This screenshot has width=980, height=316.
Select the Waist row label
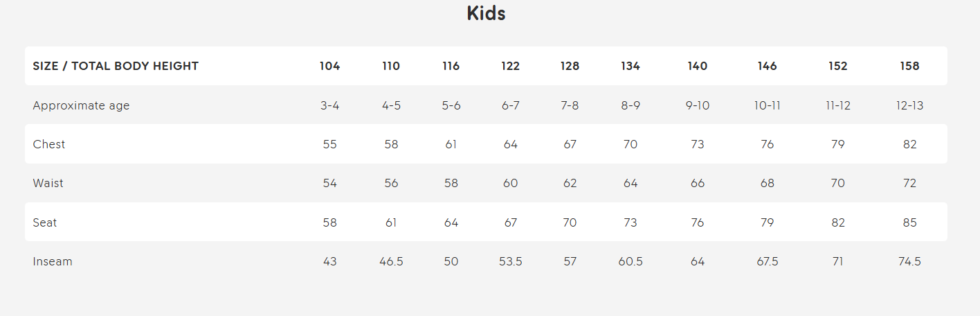tap(48, 183)
